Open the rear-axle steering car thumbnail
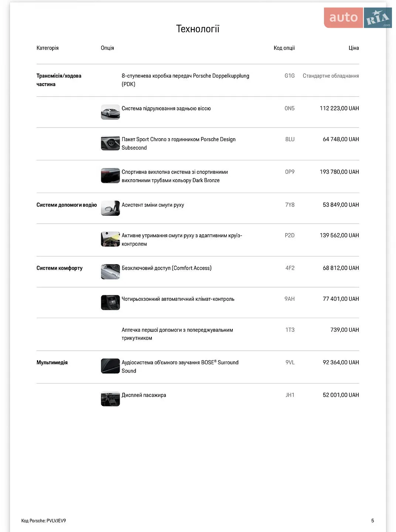Image resolution: width=396 pixels, height=532 pixels. [x=110, y=112]
